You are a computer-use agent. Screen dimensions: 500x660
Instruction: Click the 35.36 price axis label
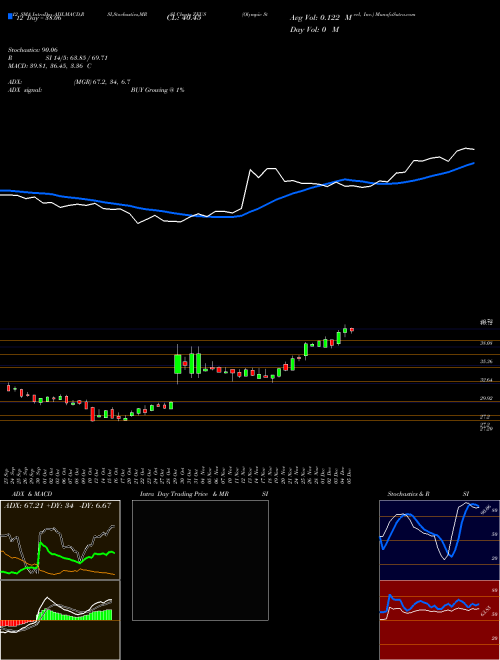pos(487,362)
